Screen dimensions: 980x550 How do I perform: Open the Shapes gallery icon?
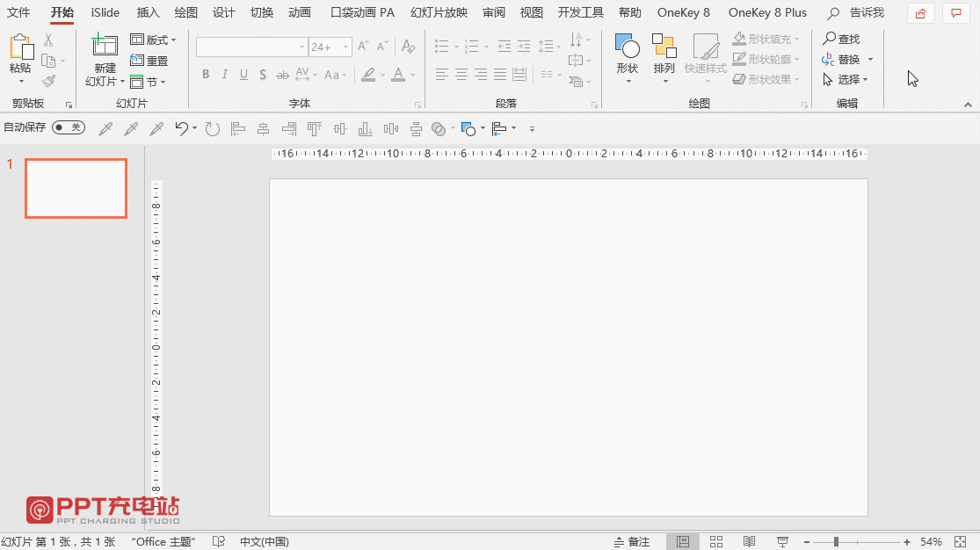(627, 47)
